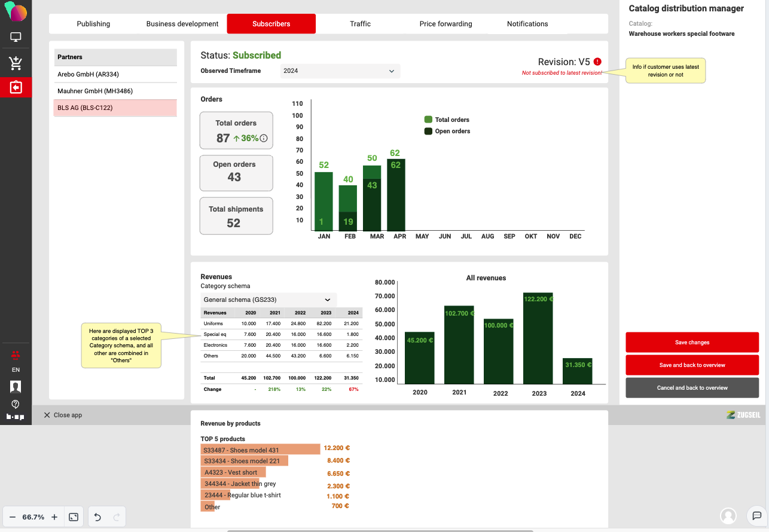Open the Price forwarding tab
The width and height of the screenshot is (769, 532).
(x=445, y=24)
